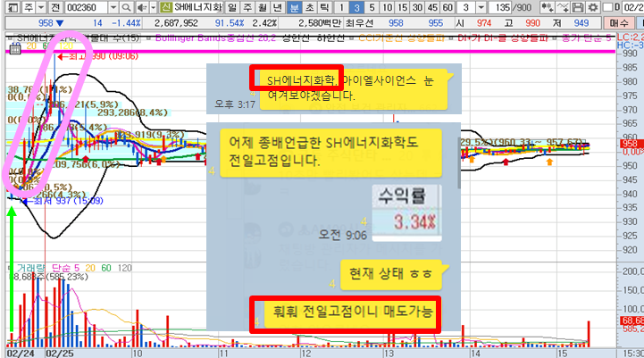The height and width of the screenshot is (358, 644).
Task: Click the 최고 990 (09:06) high marker
Action: 98,56
